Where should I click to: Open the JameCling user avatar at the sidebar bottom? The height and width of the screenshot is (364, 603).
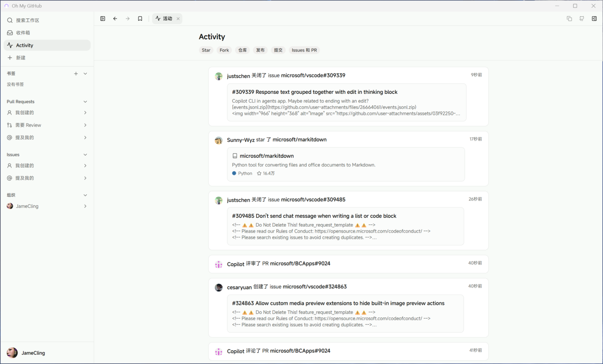tap(12, 353)
